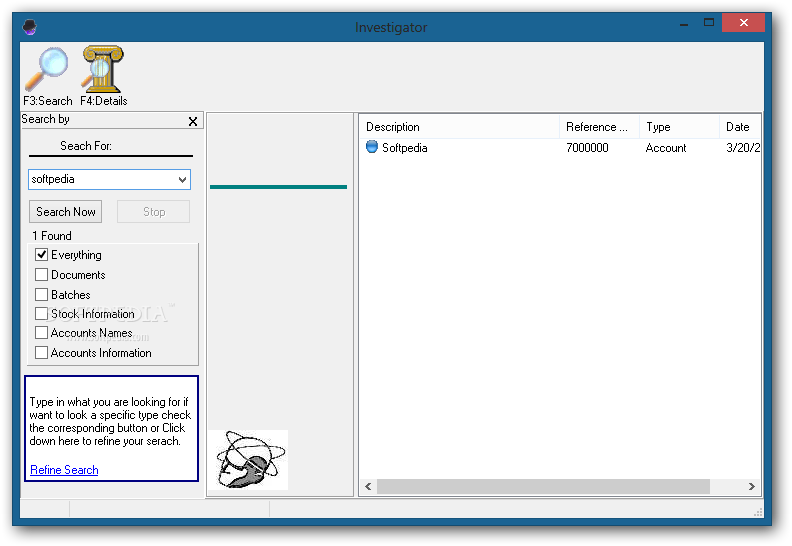Screen dimensions: 792x546
Task: Click the Search Now button
Action: (66, 212)
